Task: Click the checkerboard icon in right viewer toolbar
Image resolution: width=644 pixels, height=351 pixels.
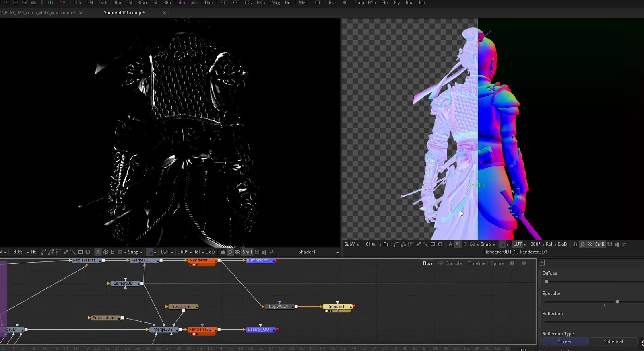Action: [x=590, y=244]
